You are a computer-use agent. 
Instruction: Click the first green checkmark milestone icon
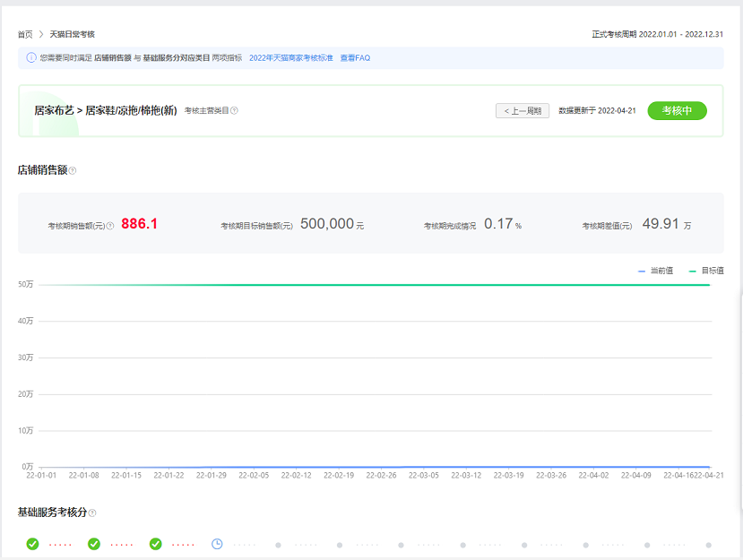pyautogui.click(x=31, y=543)
